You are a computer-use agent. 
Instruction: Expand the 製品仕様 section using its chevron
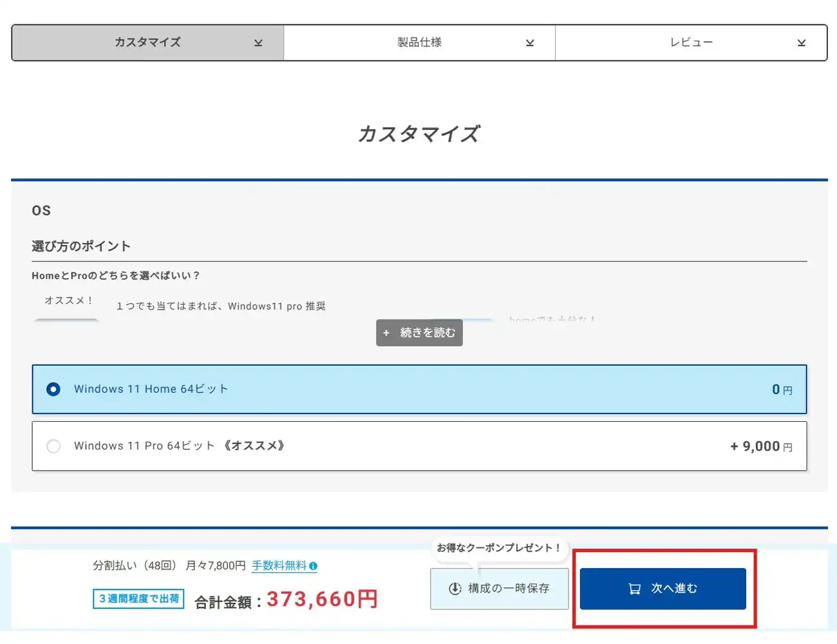pyautogui.click(x=530, y=43)
